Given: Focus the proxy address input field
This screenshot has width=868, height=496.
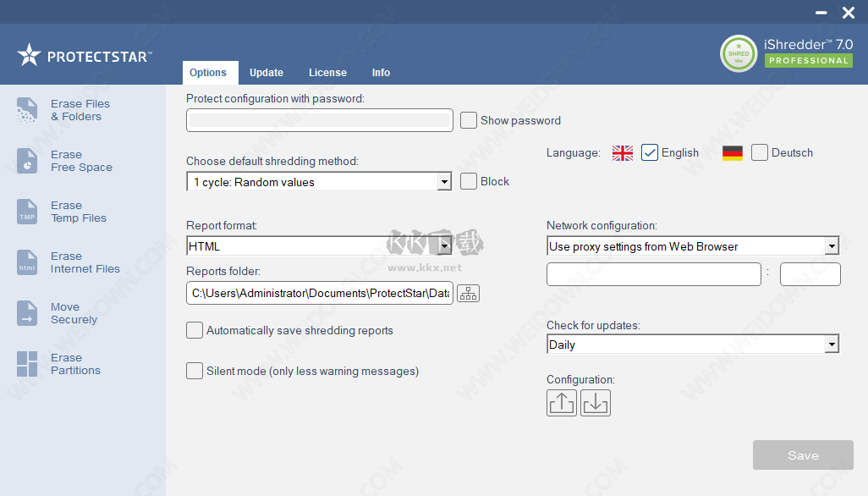Looking at the screenshot, I should coord(654,274).
